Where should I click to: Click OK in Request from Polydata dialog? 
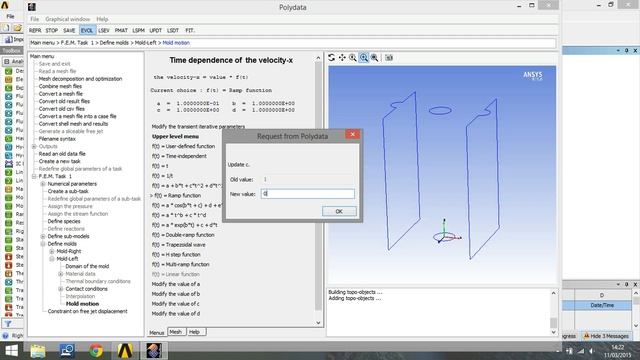pos(339,211)
